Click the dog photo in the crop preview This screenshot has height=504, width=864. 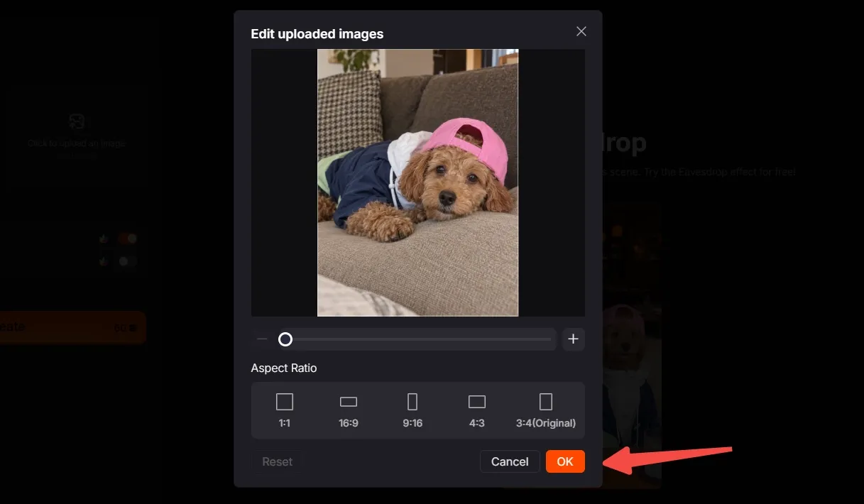[x=417, y=182]
